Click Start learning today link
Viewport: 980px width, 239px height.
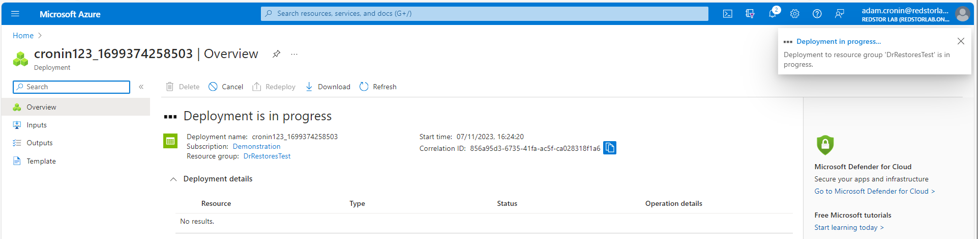coord(849,227)
